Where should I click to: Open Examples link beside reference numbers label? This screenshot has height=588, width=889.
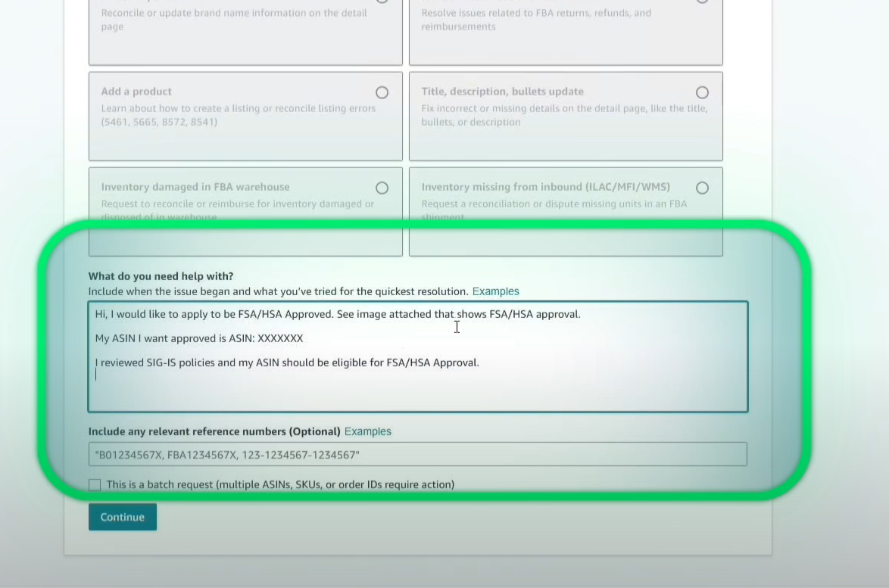367,431
